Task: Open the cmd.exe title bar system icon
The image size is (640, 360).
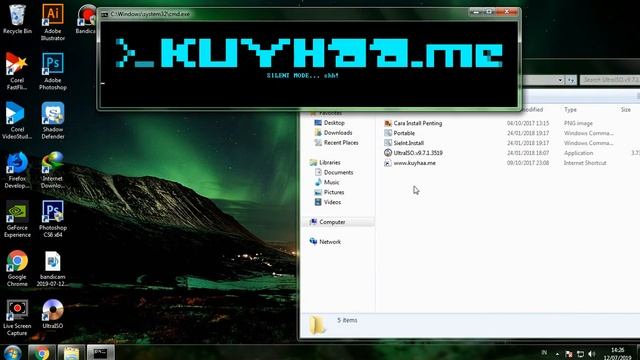Action: (x=104, y=14)
